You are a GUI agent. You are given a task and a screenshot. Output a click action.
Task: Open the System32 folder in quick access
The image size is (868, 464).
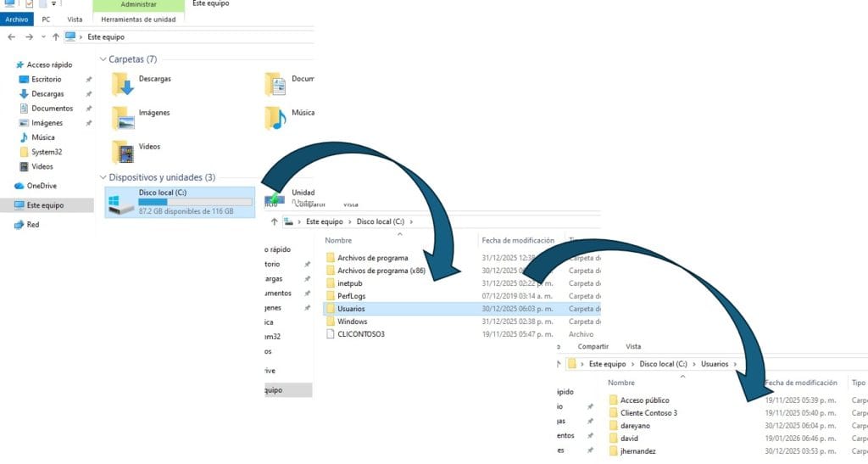pos(47,152)
